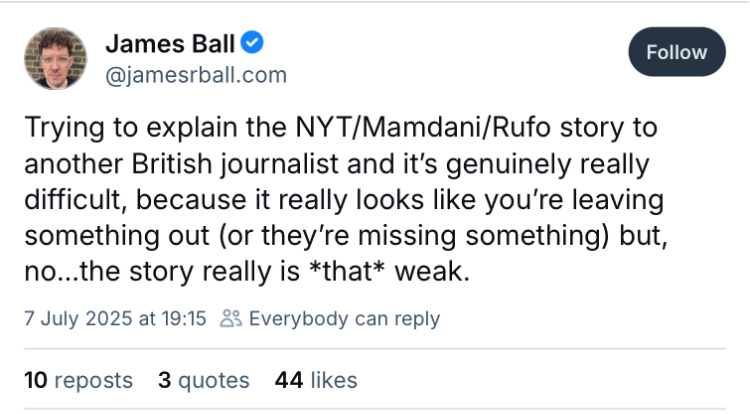This screenshot has width=750, height=414.
Task: Open the @jamesrball.com handle link
Action: tap(196, 75)
